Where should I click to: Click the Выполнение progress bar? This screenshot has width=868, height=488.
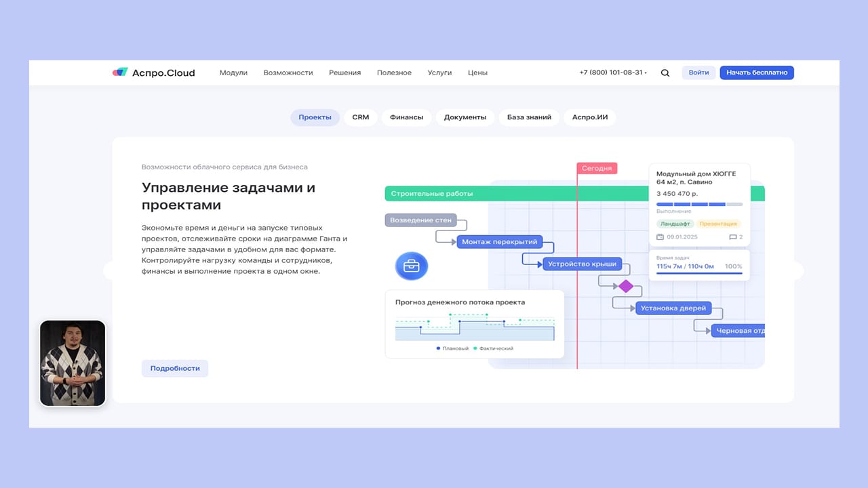tap(699, 204)
